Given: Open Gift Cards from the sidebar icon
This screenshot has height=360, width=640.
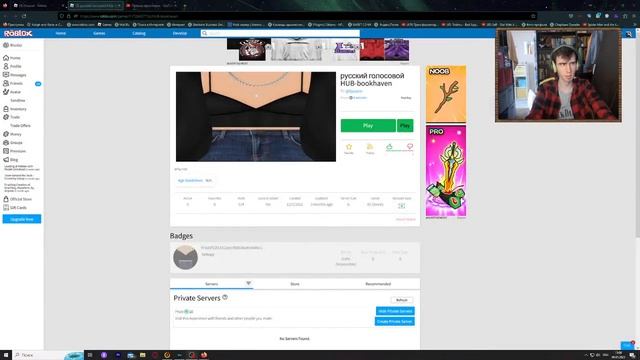Looking at the screenshot, I should 6,207.
